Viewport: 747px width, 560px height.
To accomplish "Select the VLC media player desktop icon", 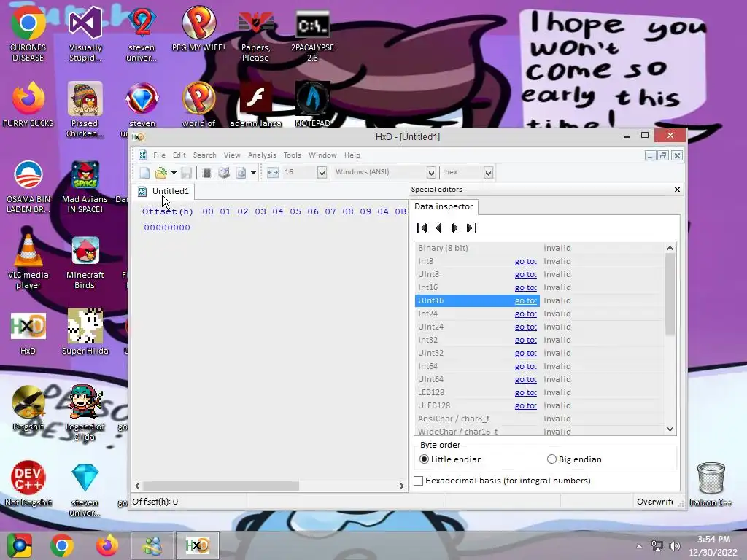I will click(x=28, y=262).
